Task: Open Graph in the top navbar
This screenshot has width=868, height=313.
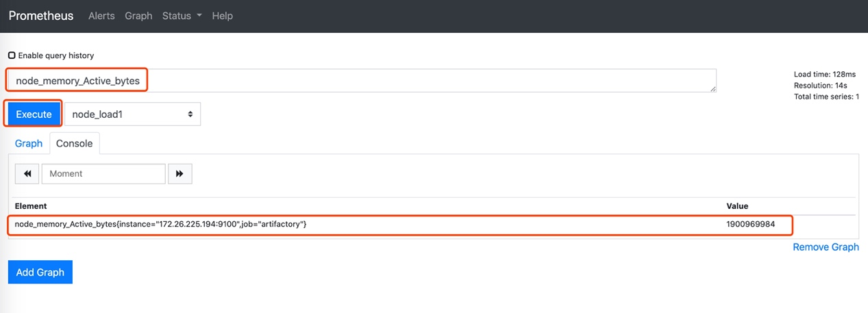Action: click(138, 16)
